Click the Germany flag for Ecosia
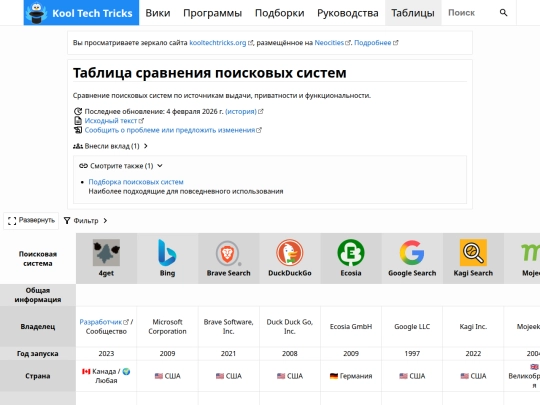The image size is (540, 405). tap(334, 376)
